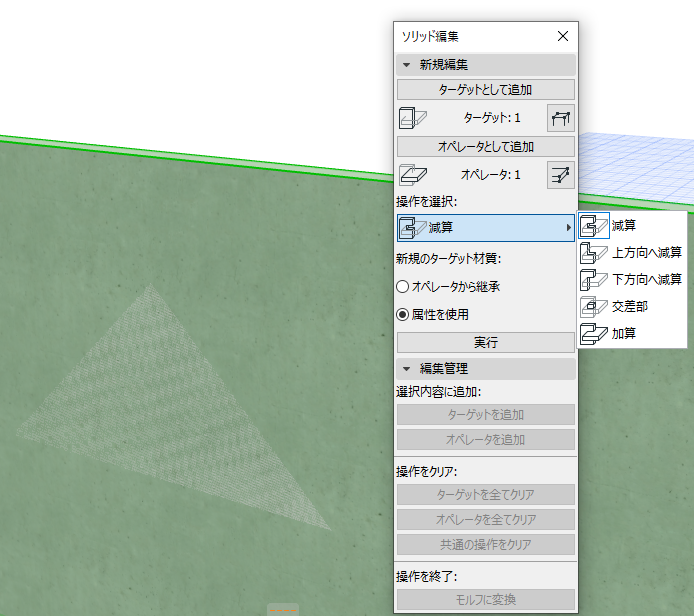Close the ソリッド編集 palette
The height and width of the screenshot is (616, 694).
(x=563, y=36)
